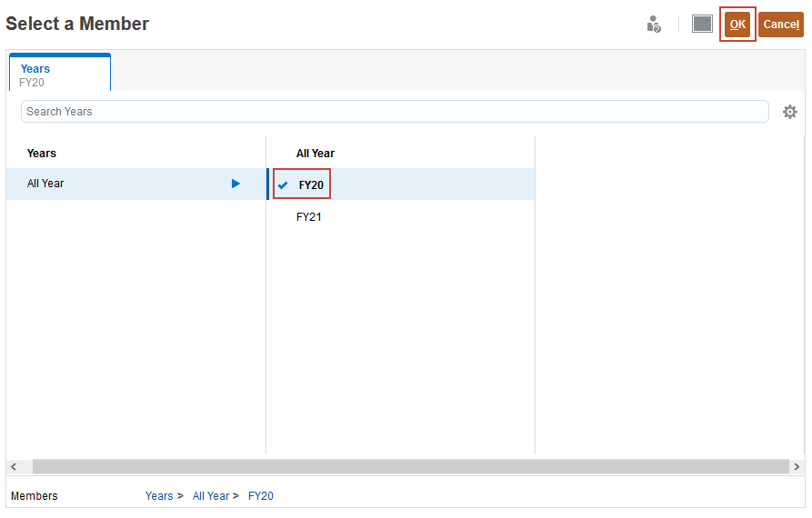Click the horizontal scrollbar thumb
Image resolution: width=812 pixels, height=518 pixels.
pos(409,466)
